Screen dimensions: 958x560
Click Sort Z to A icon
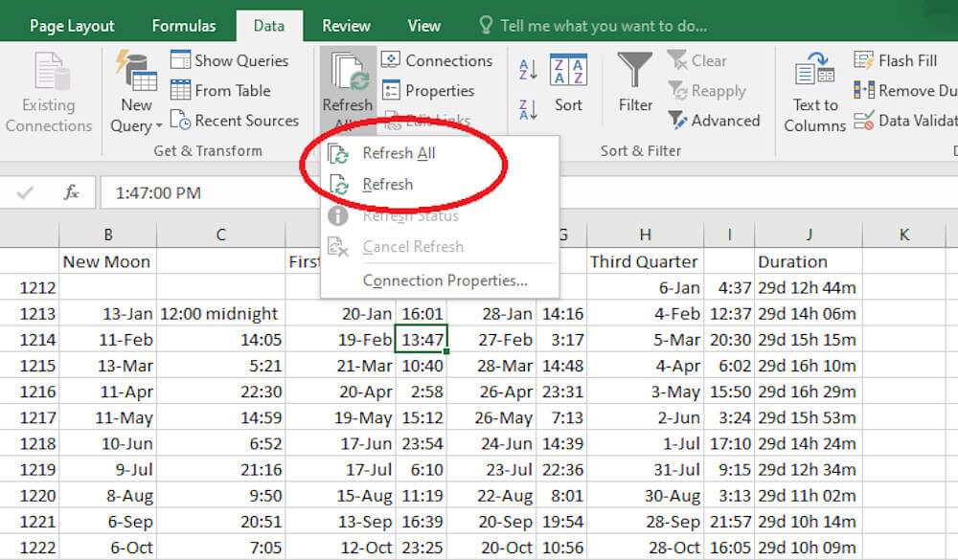[528, 109]
